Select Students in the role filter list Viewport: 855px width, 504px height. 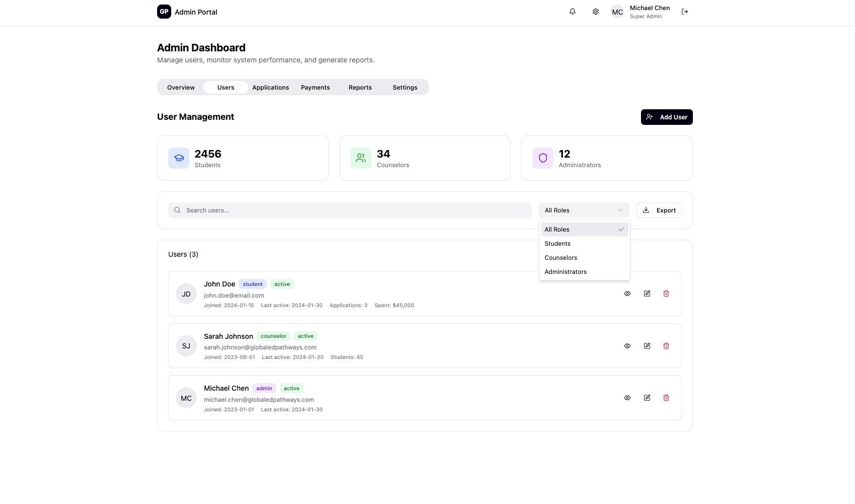point(557,244)
